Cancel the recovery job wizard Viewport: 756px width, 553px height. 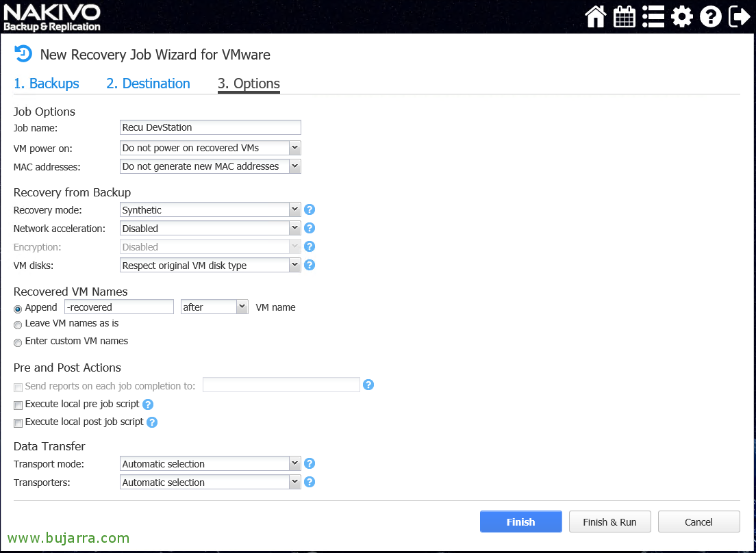coord(698,522)
